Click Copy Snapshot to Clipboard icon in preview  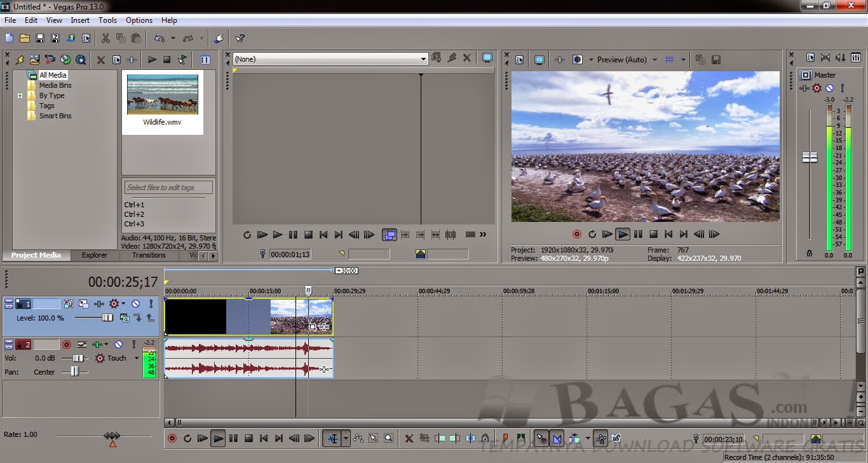click(x=700, y=60)
